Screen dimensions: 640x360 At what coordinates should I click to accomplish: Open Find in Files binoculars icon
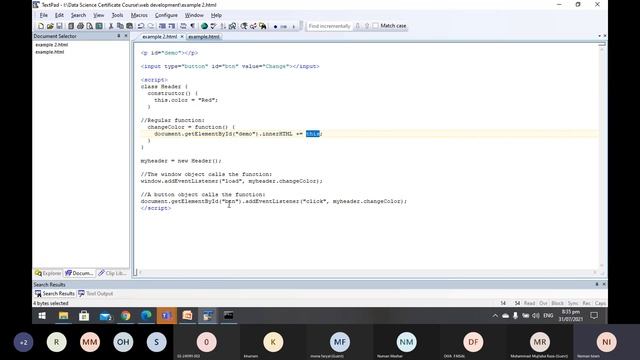tap(262, 26)
